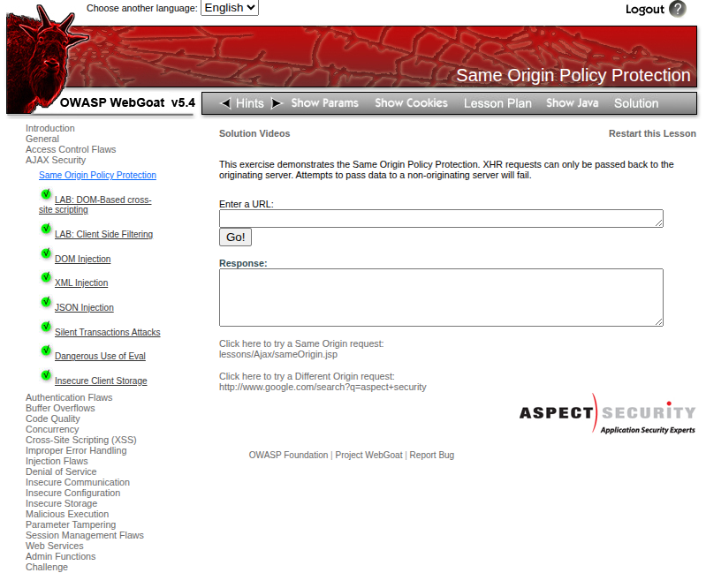Expand Injection Flaws category

[57, 461]
